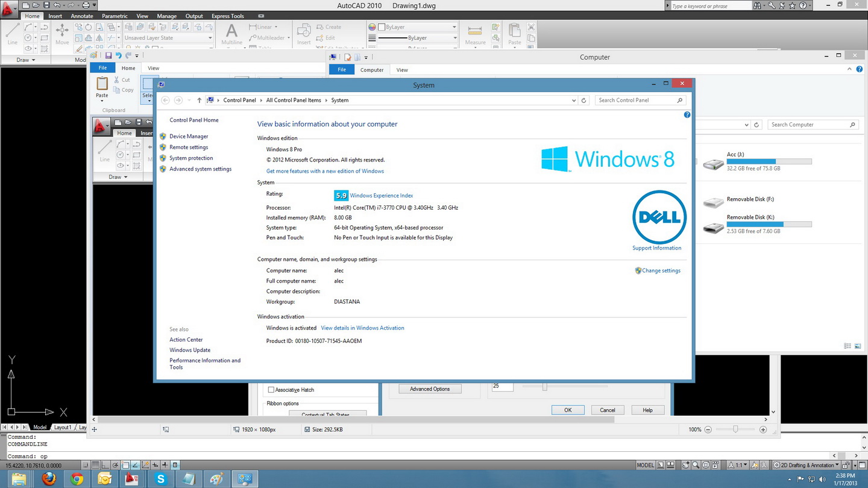Click the Plot printer icon in AutoCAD quick access toolbar
The height and width of the screenshot is (488, 868).
[86, 5]
